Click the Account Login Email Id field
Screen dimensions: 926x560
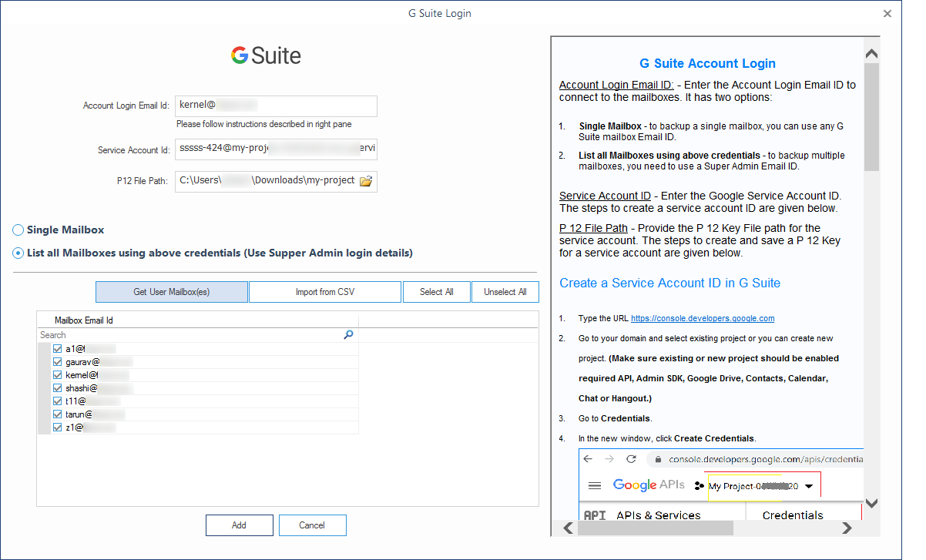[276, 106]
